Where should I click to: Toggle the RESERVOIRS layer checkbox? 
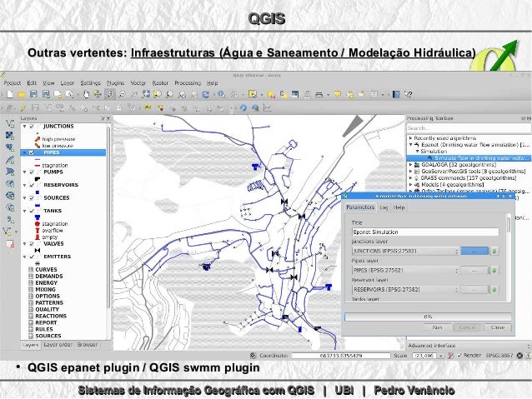tap(31, 185)
